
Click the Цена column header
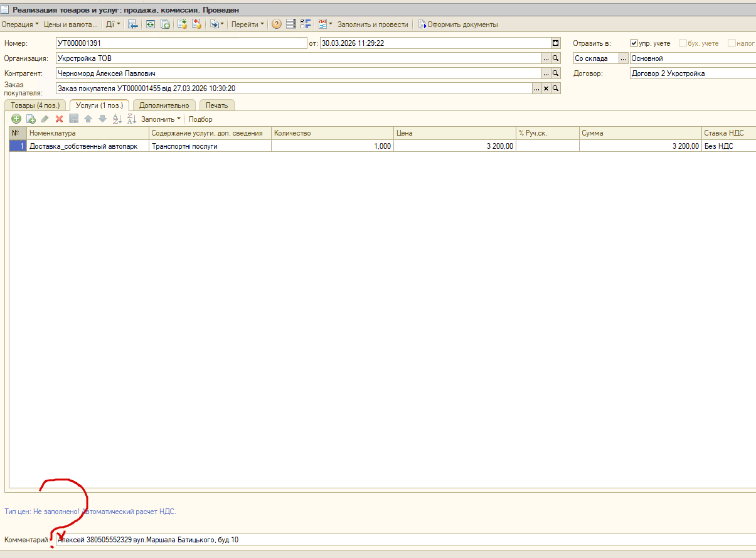click(x=455, y=133)
